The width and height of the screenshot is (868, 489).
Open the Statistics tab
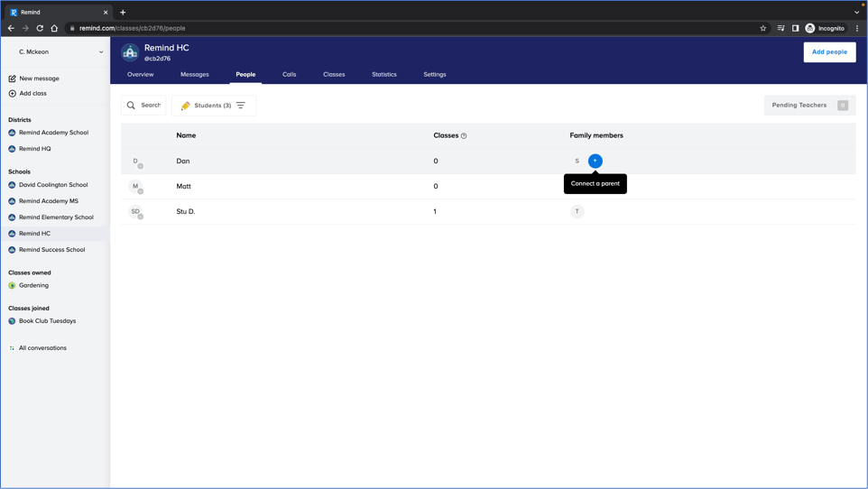coord(383,75)
